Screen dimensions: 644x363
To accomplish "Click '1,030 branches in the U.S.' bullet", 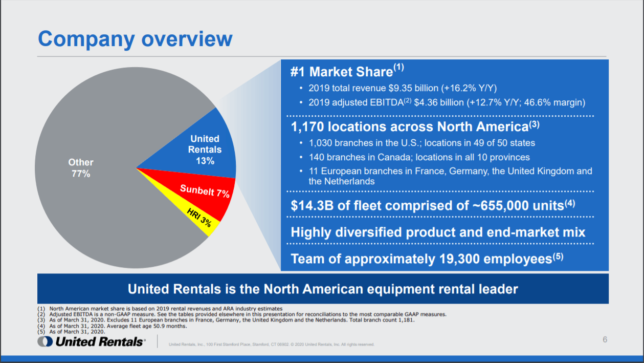I will pyautogui.click(x=417, y=143).
